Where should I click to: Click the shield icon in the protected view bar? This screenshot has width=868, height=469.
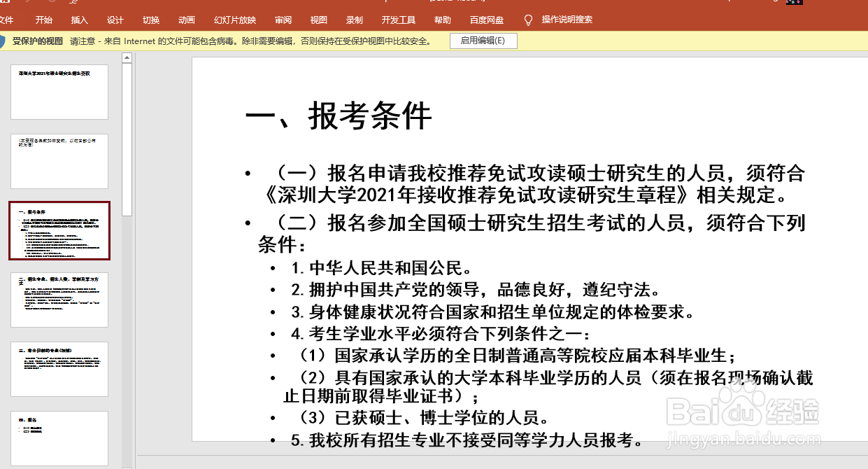click(x=2, y=41)
